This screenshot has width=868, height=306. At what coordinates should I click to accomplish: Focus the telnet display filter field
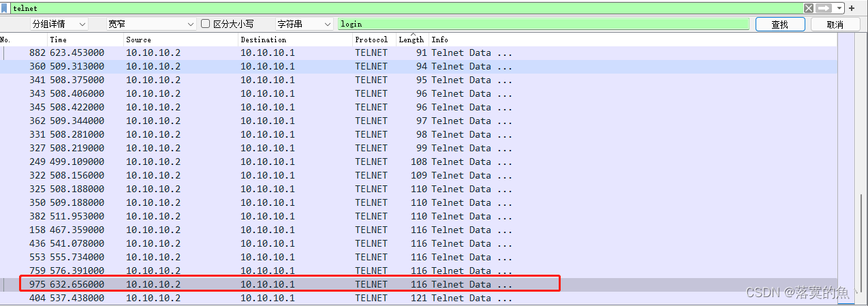(x=406, y=8)
